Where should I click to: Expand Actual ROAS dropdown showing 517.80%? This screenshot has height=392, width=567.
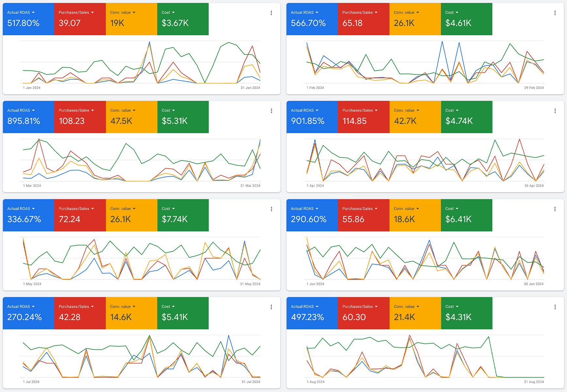(33, 13)
